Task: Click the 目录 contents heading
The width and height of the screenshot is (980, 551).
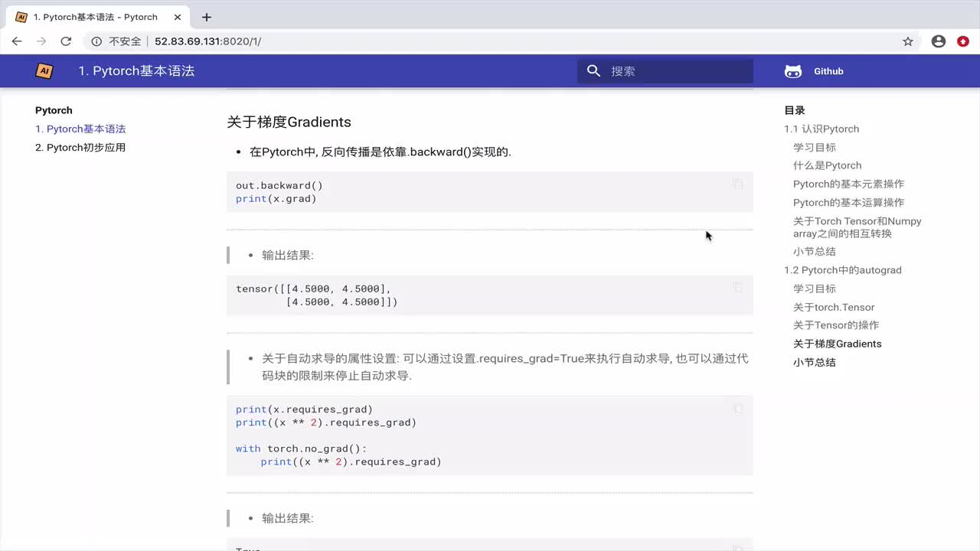Action: pyautogui.click(x=795, y=110)
